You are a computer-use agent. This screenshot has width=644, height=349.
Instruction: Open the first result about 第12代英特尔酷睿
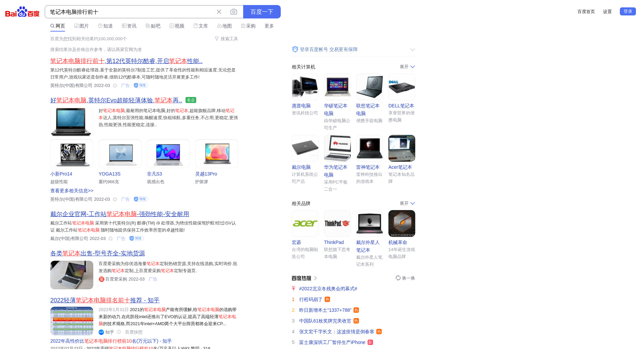tap(126, 61)
